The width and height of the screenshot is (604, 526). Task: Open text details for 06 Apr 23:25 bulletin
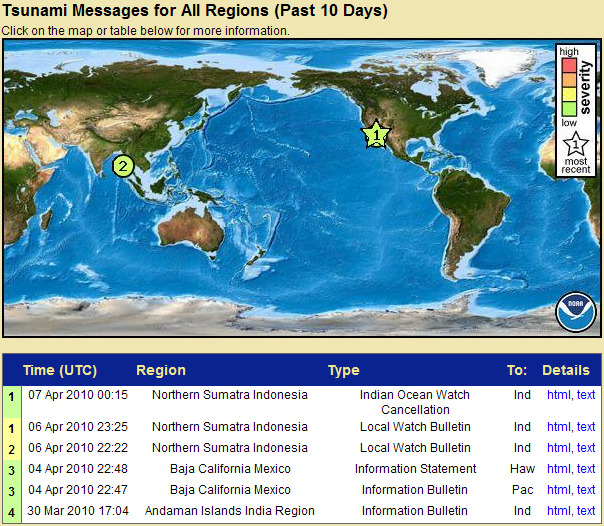[x=586, y=427]
